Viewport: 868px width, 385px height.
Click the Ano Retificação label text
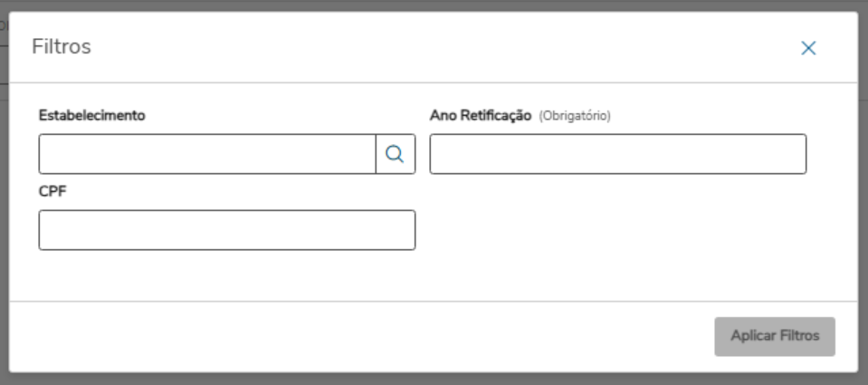tap(480, 115)
